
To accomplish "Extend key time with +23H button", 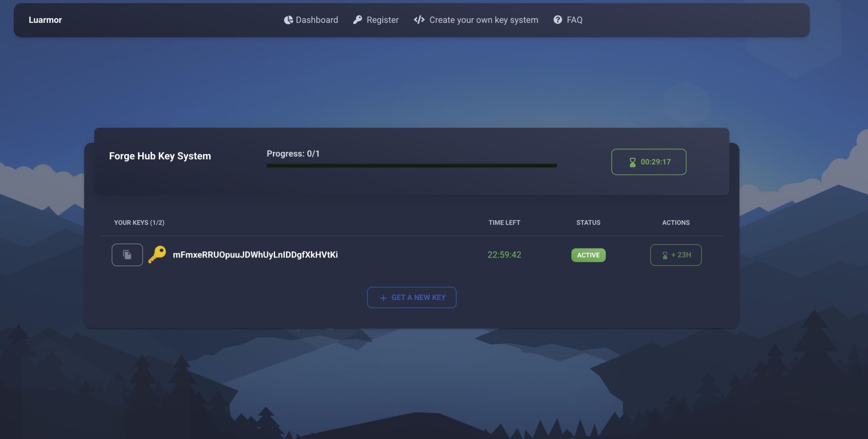I will point(676,255).
